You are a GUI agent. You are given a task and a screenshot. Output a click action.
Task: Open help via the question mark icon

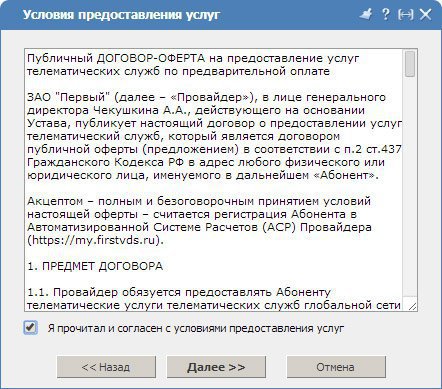[385, 14]
